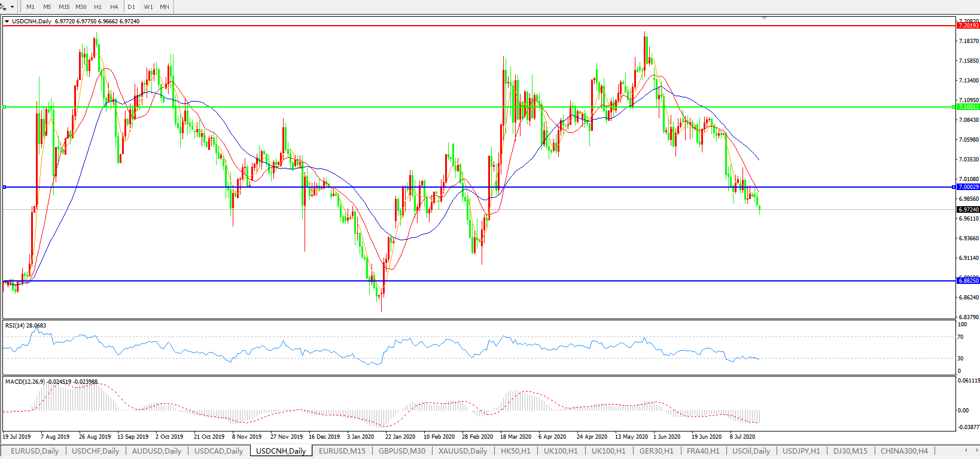980x459 pixels.
Task: Click the RSI(14) indicator label
Action: pyautogui.click(x=25, y=326)
